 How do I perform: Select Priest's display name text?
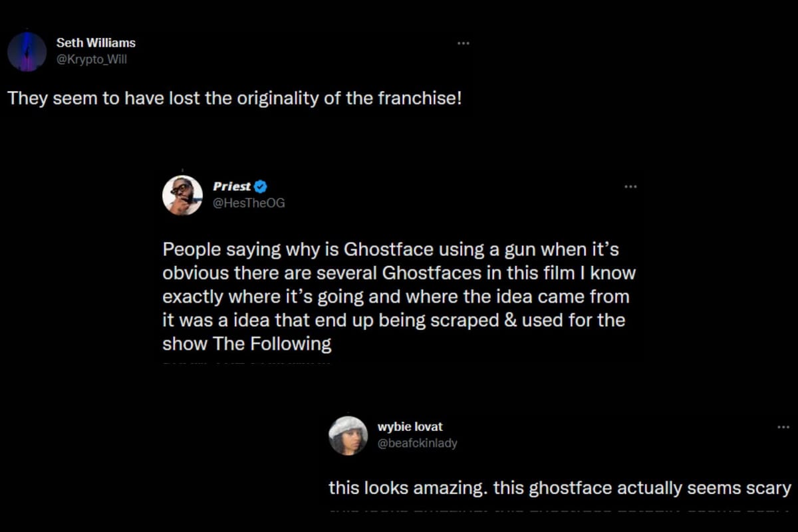[231, 187]
